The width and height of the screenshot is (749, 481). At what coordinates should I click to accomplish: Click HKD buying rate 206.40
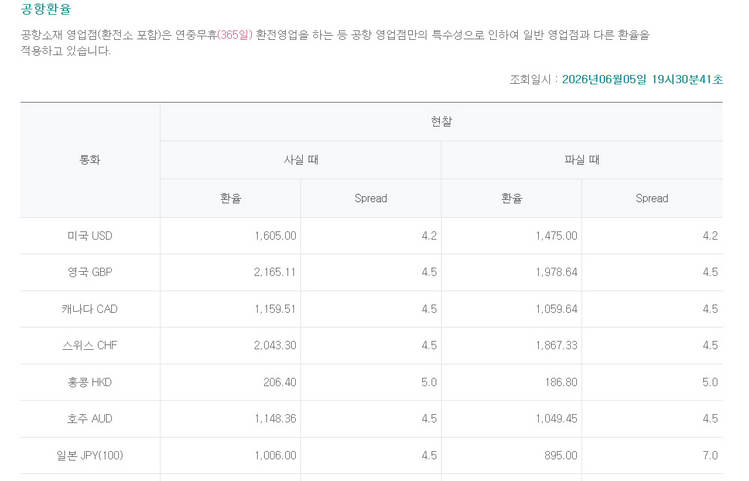[x=280, y=382]
